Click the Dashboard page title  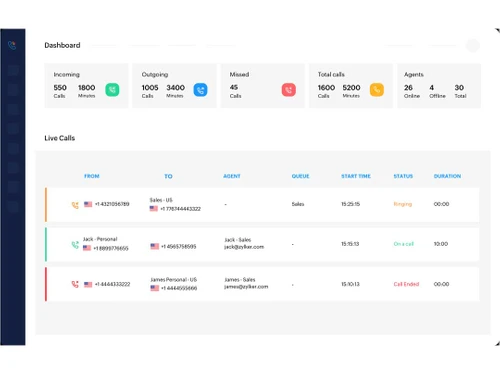point(62,45)
